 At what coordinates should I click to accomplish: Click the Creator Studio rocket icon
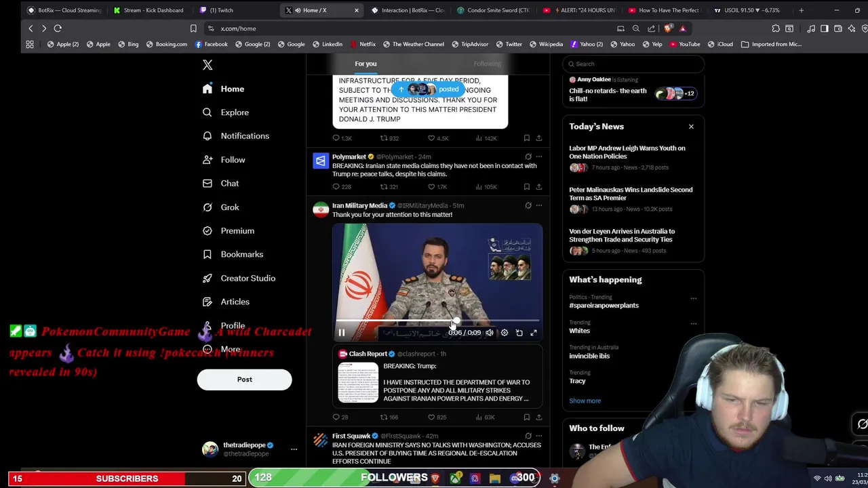pyautogui.click(x=208, y=278)
